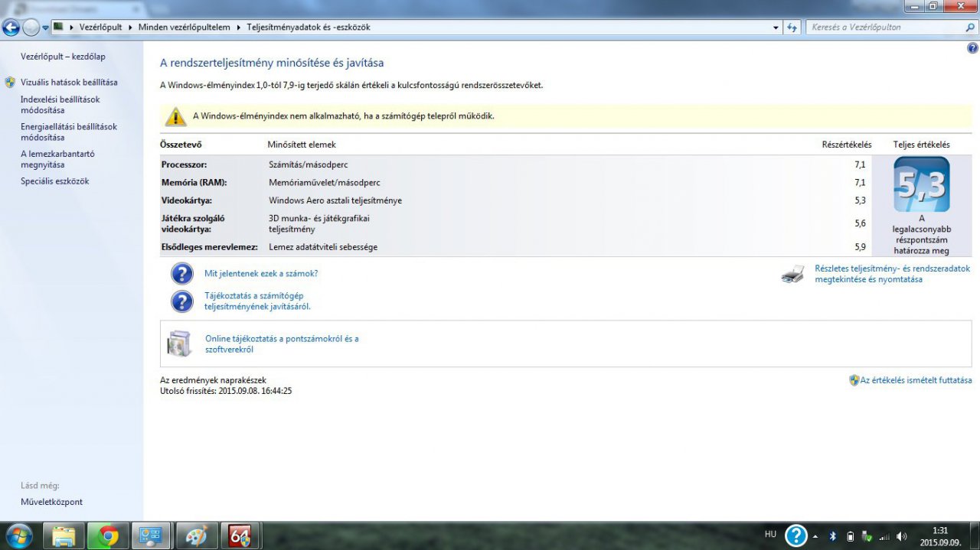Select Játékra szolgáló videokártya row label

tap(193, 223)
